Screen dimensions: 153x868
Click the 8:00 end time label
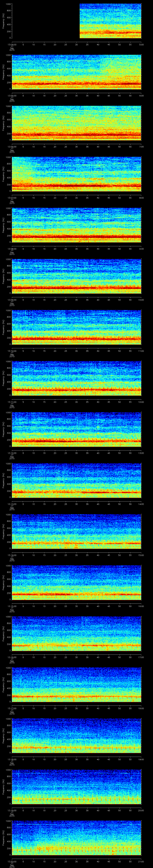[x=141, y=198]
